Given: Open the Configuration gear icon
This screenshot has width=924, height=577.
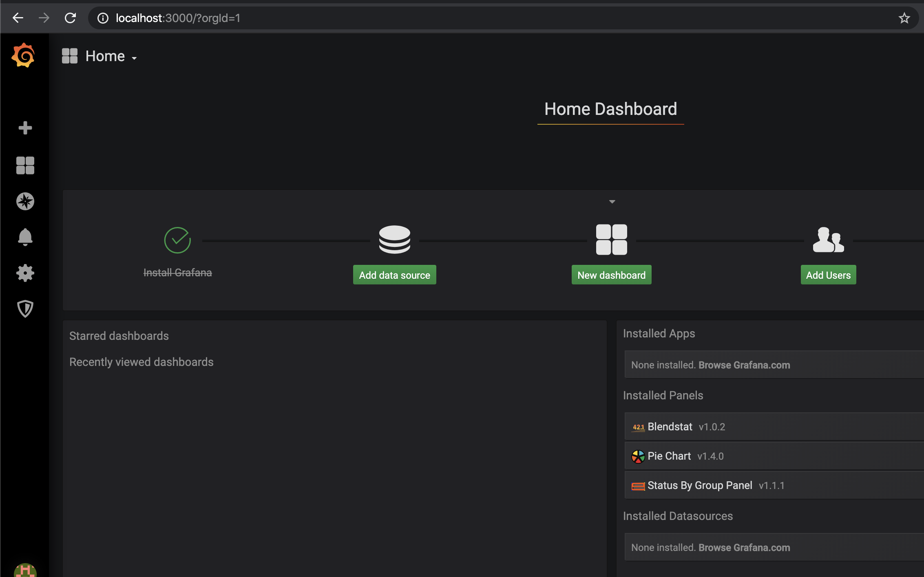Looking at the screenshot, I should tap(25, 273).
